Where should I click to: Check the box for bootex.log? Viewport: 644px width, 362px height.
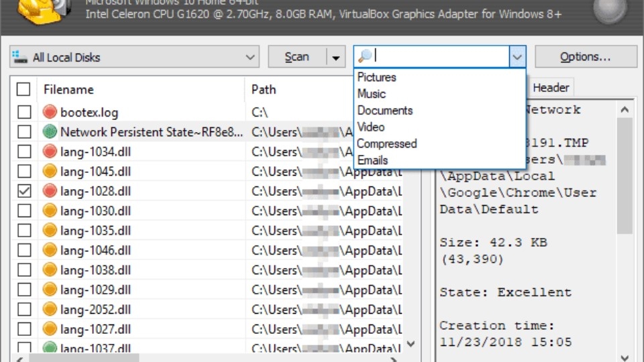point(24,112)
